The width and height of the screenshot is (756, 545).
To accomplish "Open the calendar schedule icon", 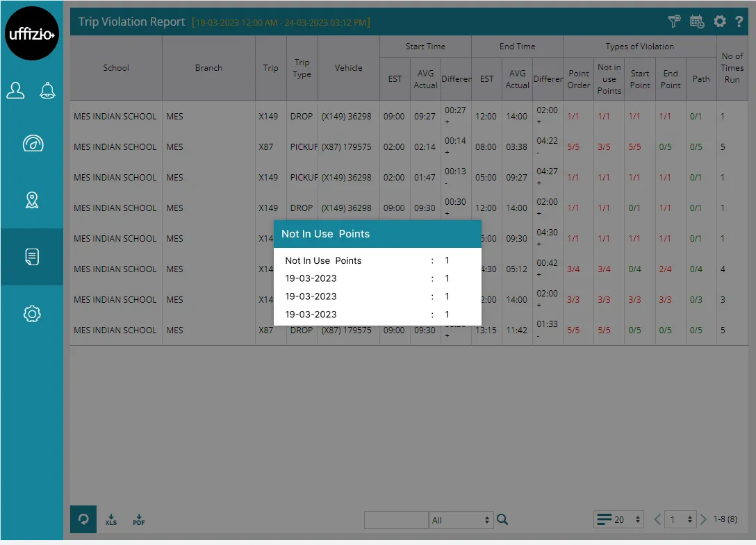I will tap(697, 22).
